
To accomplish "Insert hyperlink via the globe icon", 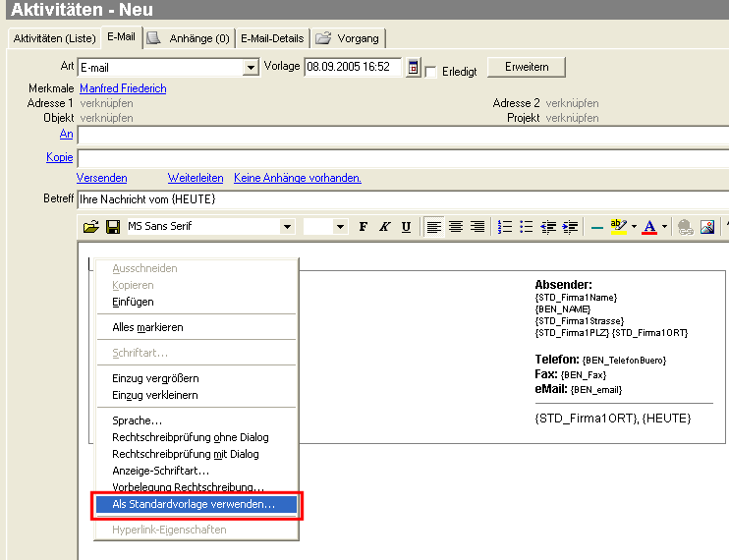I will coord(686,227).
